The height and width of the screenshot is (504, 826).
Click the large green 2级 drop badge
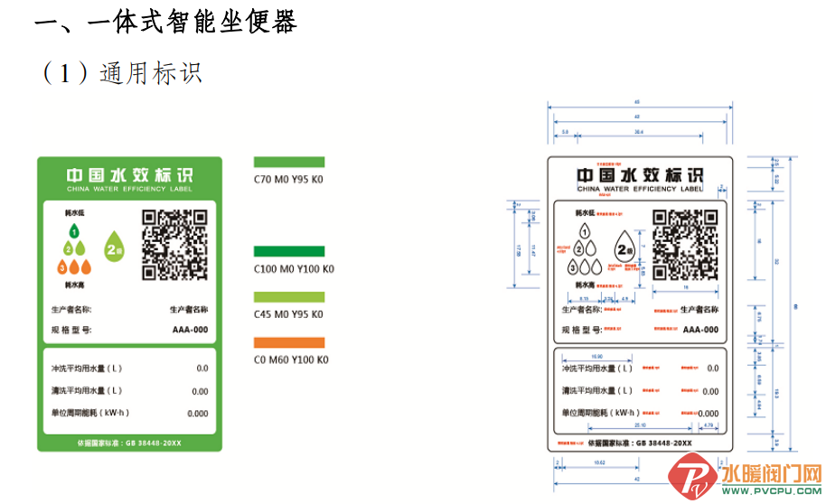click(x=114, y=247)
